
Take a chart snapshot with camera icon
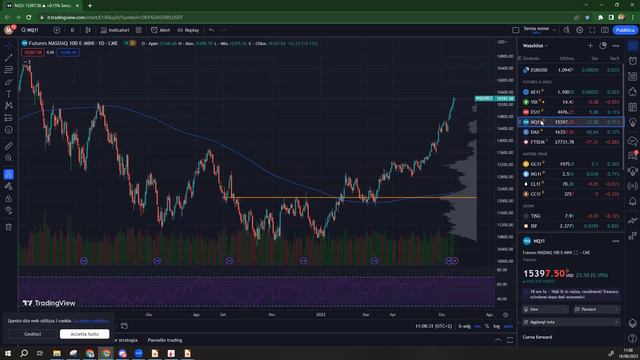tap(605, 30)
